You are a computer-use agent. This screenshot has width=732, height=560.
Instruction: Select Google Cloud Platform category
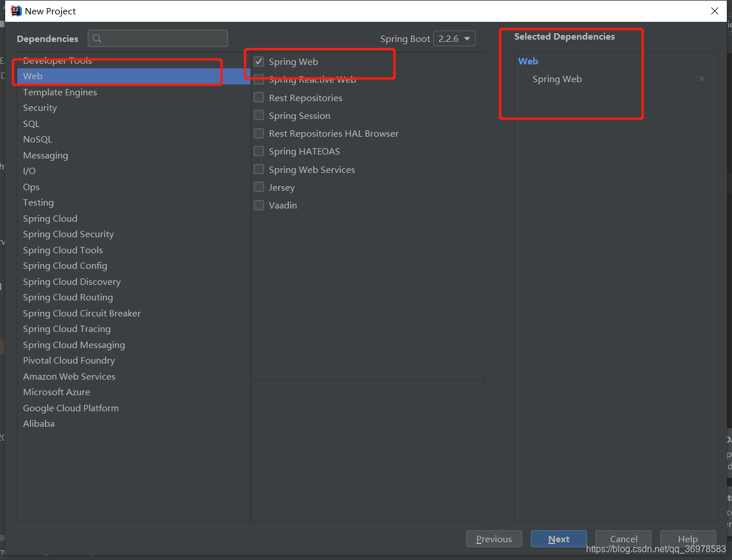click(134, 408)
